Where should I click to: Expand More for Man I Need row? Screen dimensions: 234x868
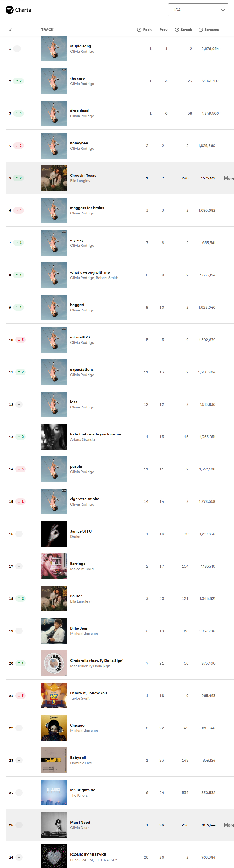pyautogui.click(x=229, y=825)
